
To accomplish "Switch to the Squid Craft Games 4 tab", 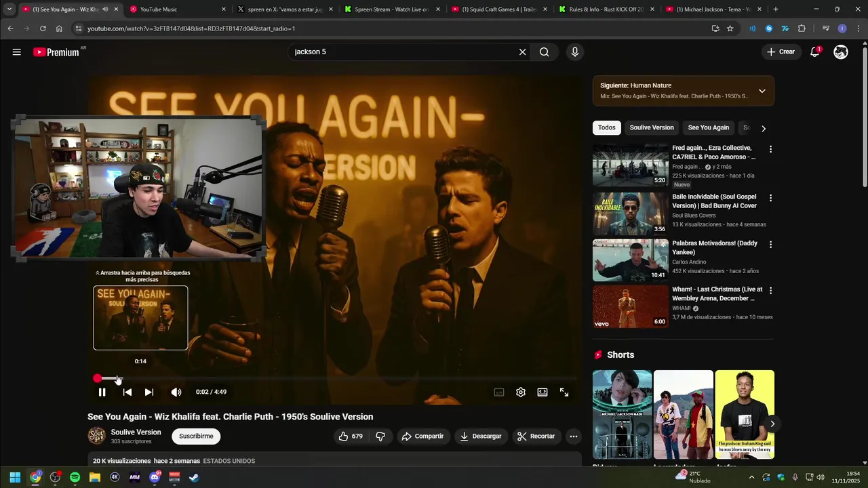I will tap(498, 9).
